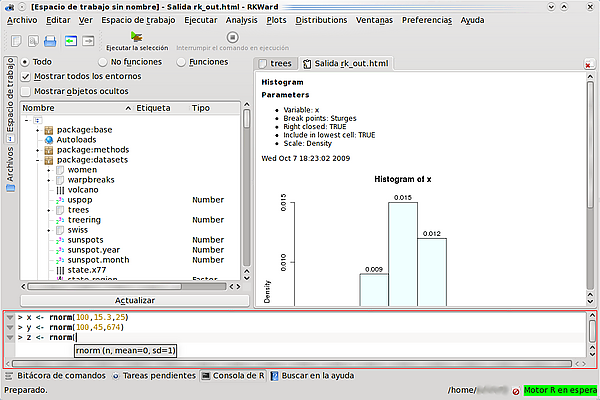Uncheck Mostrar todos los entornos
This screenshot has width=600, height=400.
coord(26,77)
